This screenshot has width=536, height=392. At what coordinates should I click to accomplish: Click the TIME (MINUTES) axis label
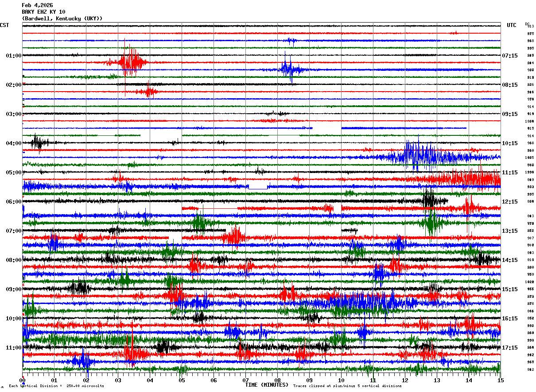coord(267,385)
